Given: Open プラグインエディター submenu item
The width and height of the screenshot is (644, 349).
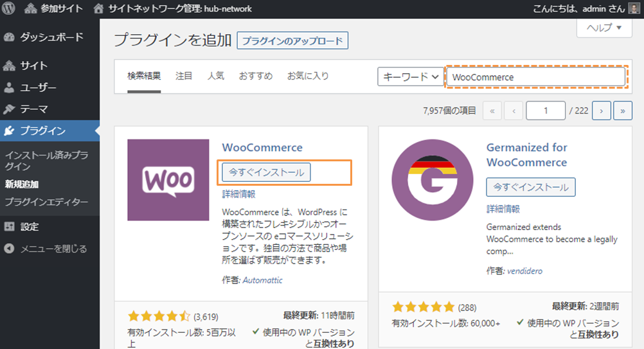Looking at the screenshot, I should pos(46,202).
